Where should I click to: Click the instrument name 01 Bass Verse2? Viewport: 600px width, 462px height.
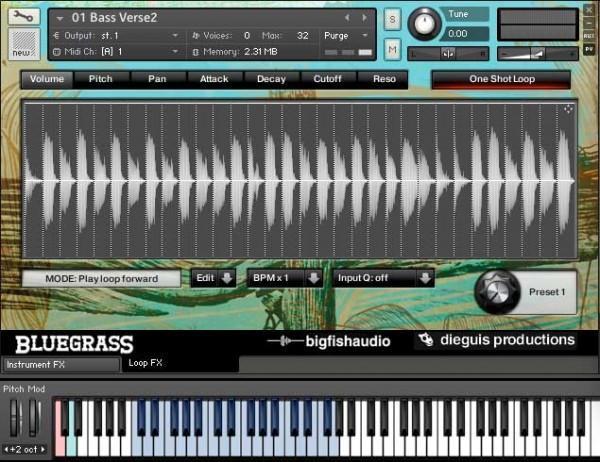[114, 18]
